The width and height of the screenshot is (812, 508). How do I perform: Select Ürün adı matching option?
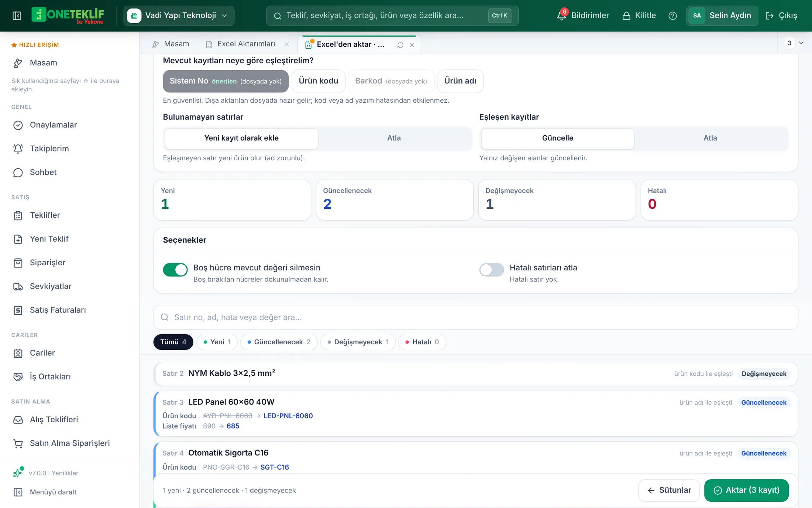pyautogui.click(x=460, y=81)
